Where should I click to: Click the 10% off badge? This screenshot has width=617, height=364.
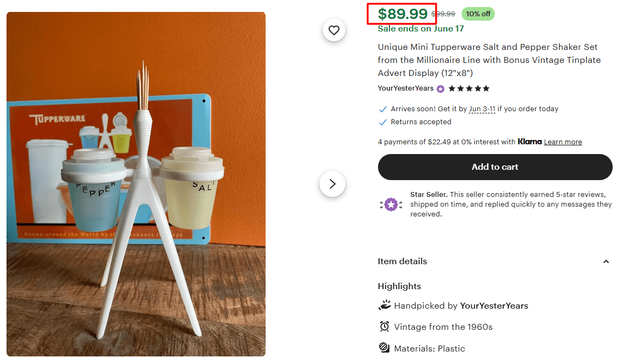point(478,14)
